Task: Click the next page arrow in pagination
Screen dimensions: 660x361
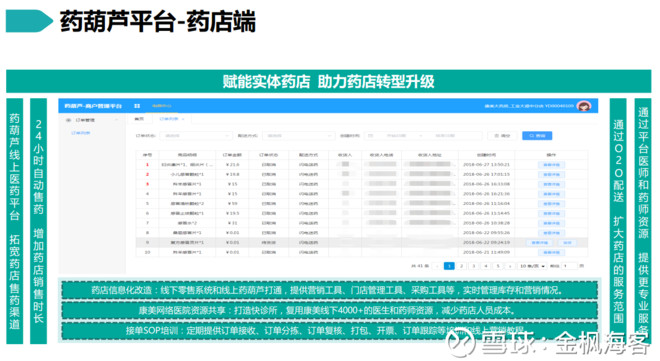Action: point(510,266)
